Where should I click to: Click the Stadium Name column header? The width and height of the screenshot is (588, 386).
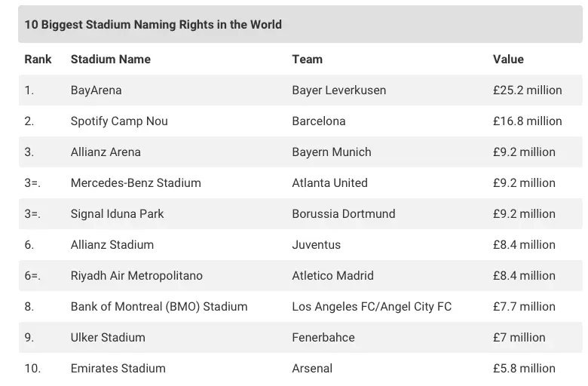(x=111, y=59)
